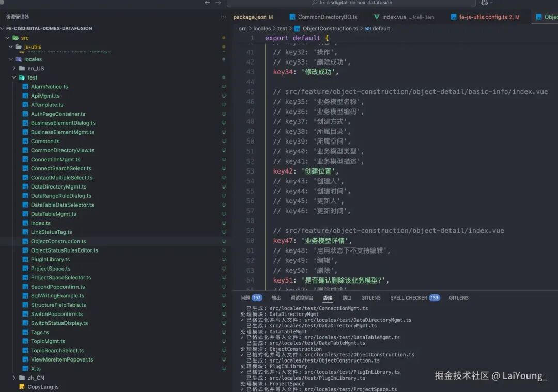Click the 调试控制台 (Debug Console) tab

(302, 297)
